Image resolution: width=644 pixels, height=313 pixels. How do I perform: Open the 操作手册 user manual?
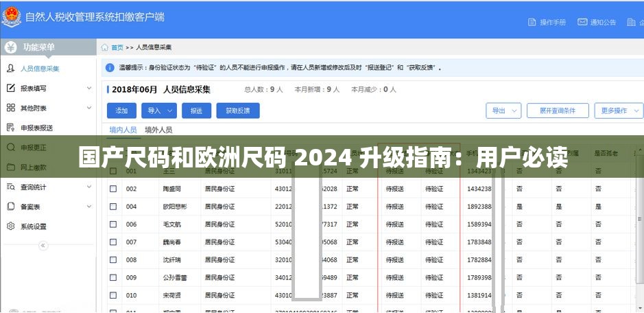click(x=547, y=22)
